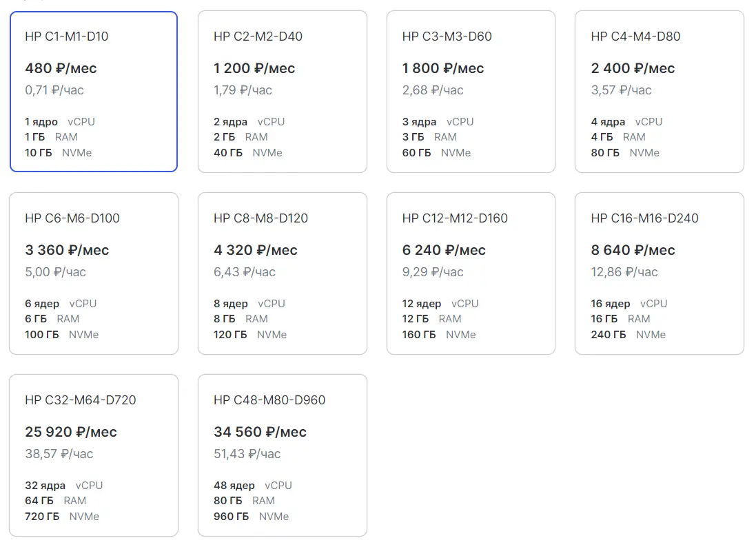Pick the HP C3-M3-D60 configuration card
Screen dimensions: 756x549
pyautogui.click(x=471, y=91)
